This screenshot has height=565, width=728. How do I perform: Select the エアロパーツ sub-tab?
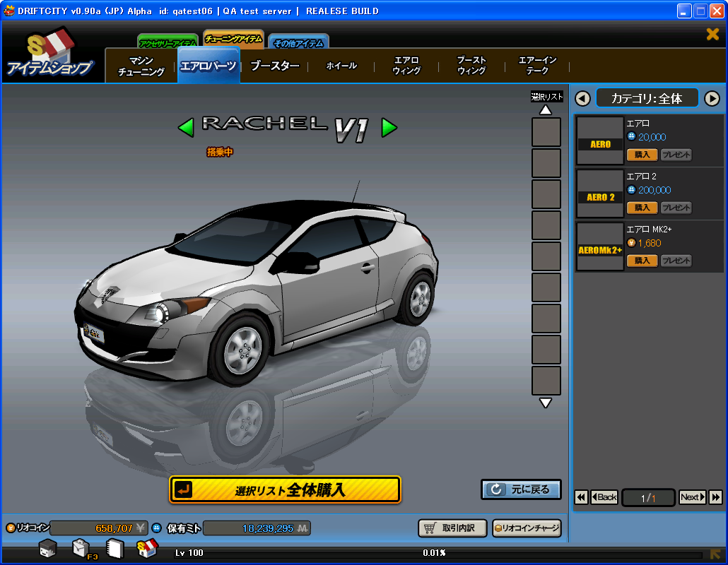[x=209, y=66]
